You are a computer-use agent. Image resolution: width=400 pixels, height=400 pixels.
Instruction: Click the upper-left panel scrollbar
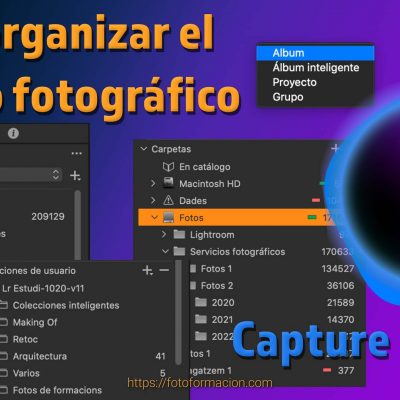pos(78,225)
